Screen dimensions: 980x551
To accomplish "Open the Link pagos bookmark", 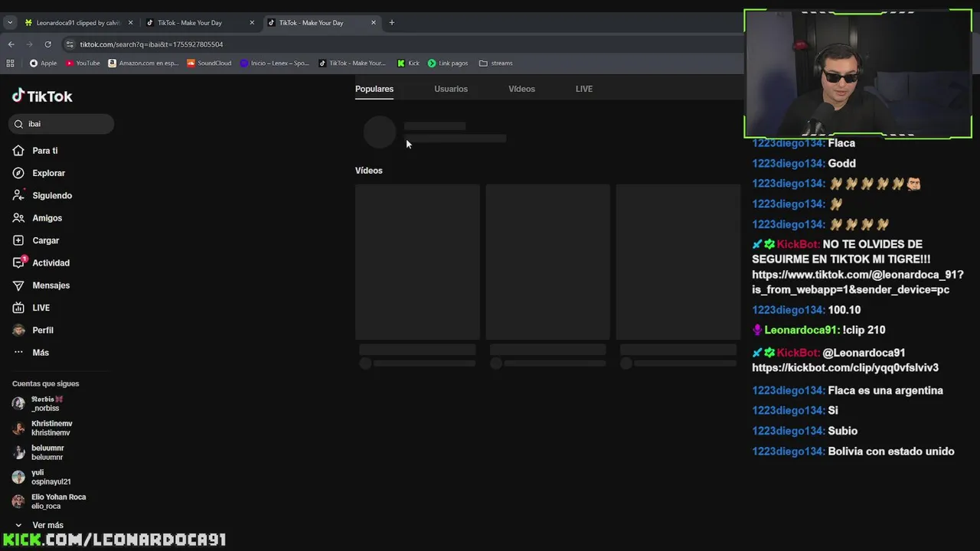I will point(448,63).
